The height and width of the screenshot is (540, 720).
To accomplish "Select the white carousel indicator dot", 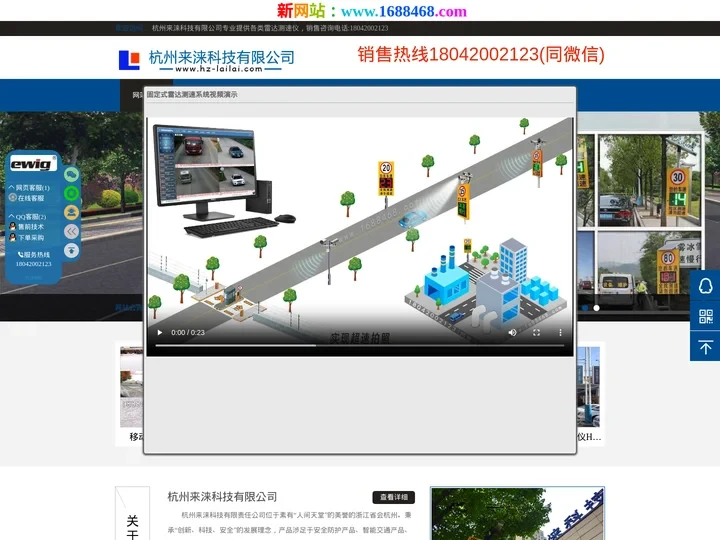I will pyautogui.click(x=596, y=308).
